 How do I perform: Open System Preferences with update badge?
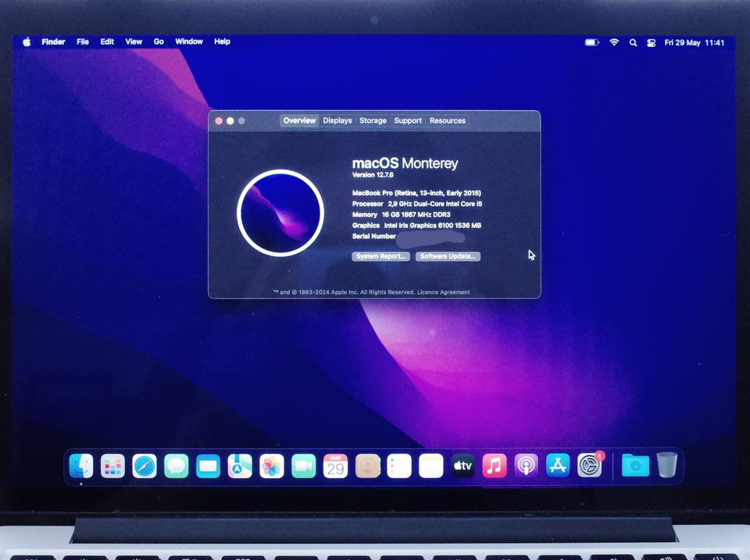(590, 465)
